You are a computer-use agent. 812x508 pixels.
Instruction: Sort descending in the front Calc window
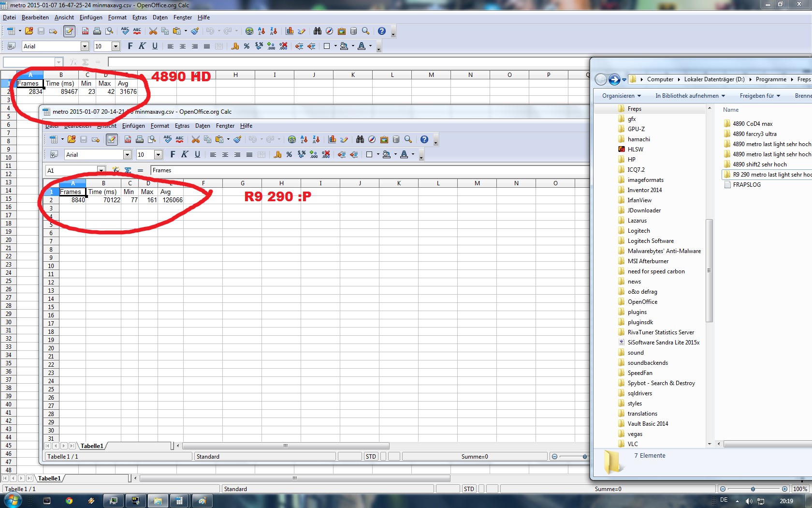pyautogui.click(x=316, y=139)
